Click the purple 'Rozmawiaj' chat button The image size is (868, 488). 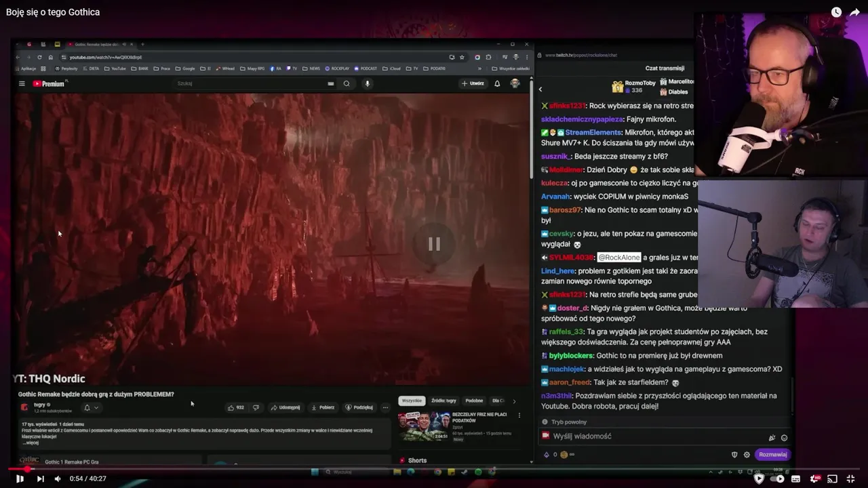[772, 455]
